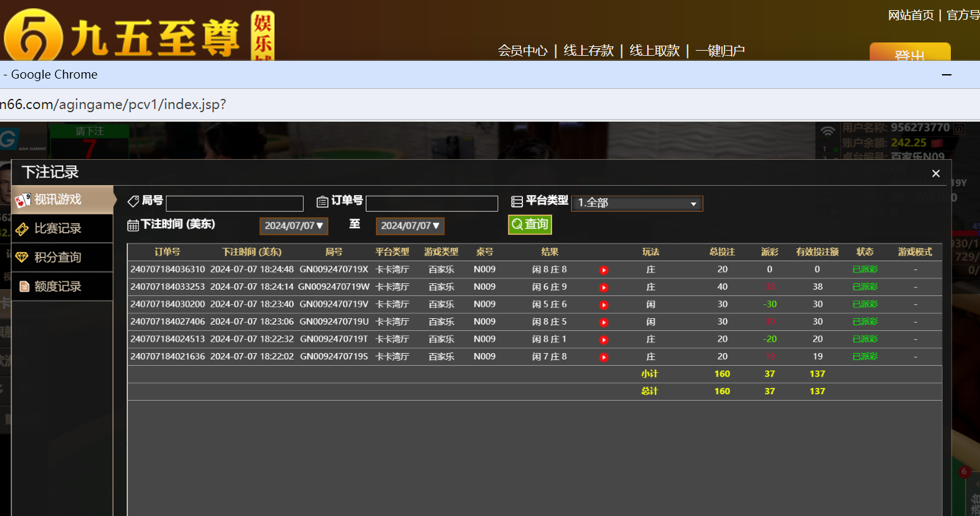Expand the start date picker 2024/07/07

pyautogui.click(x=293, y=226)
